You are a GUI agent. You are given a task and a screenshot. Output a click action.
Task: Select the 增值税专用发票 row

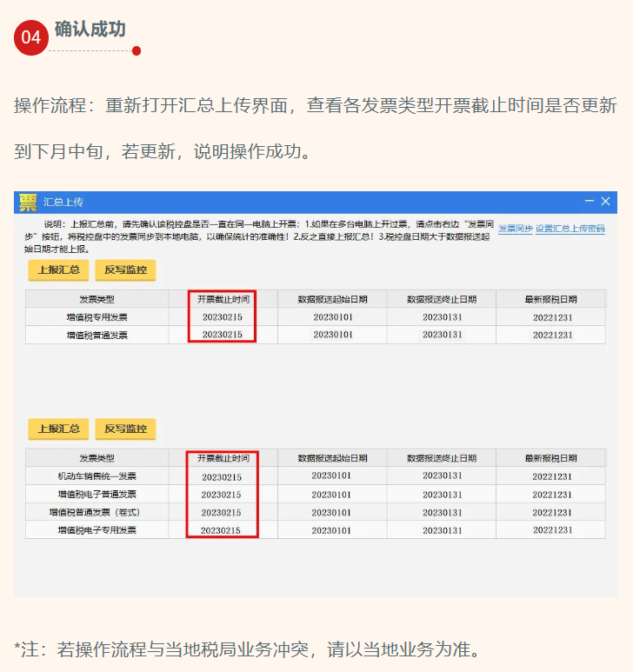pos(97,317)
